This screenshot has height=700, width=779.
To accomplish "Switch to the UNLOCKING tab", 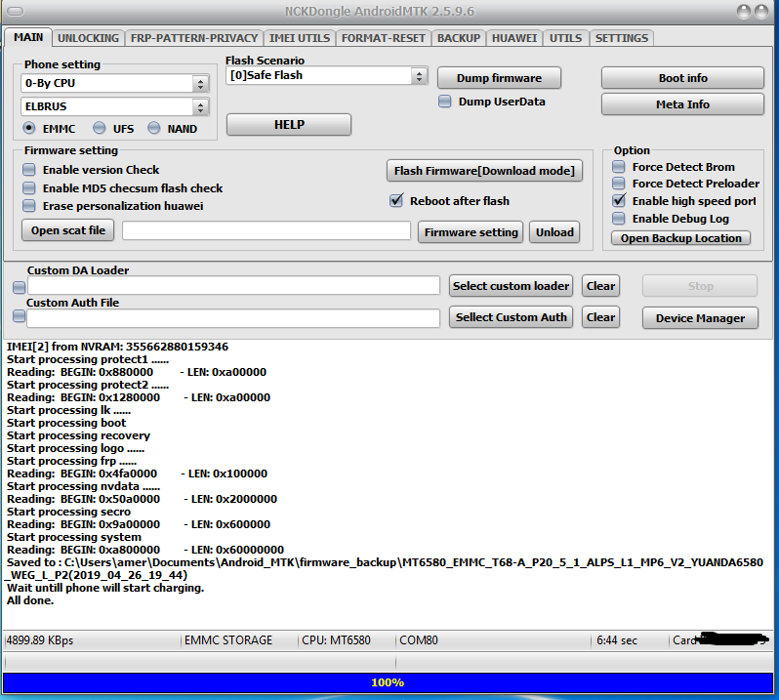I will tap(88, 38).
